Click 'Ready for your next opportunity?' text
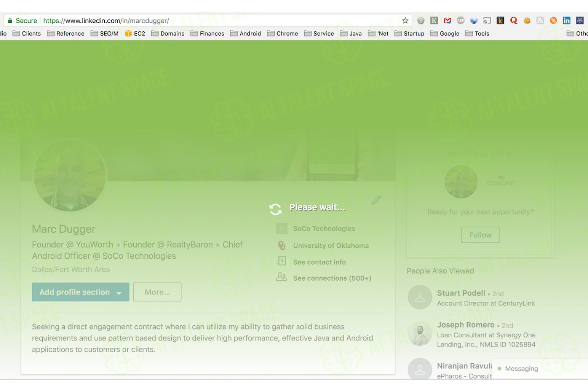This screenshot has height=392, width=588. pyautogui.click(x=480, y=212)
